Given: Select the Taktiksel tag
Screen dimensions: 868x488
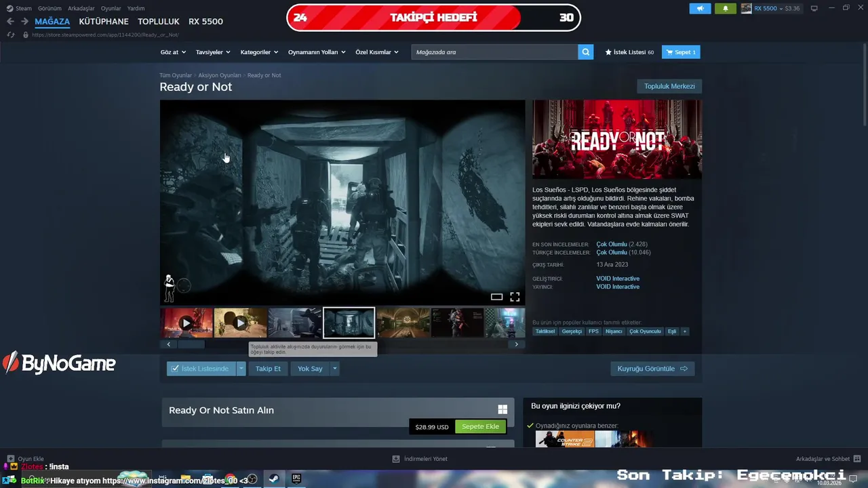Looking at the screenshot, I should point(545,331).
